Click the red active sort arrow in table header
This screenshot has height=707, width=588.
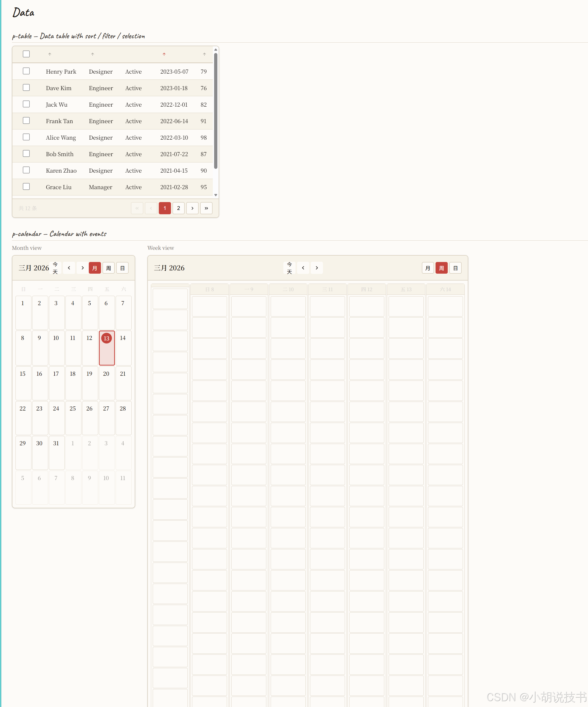click(164, 54)
